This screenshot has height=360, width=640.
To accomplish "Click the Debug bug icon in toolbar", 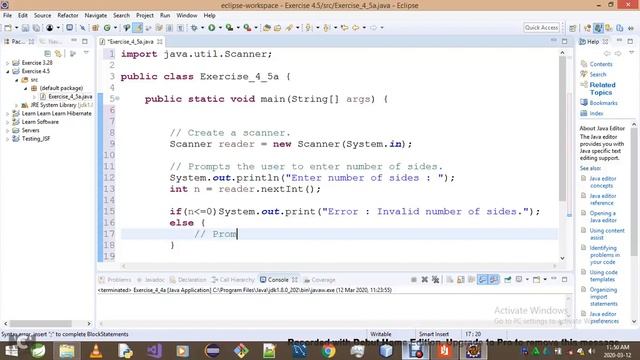I will pos(194,28).
